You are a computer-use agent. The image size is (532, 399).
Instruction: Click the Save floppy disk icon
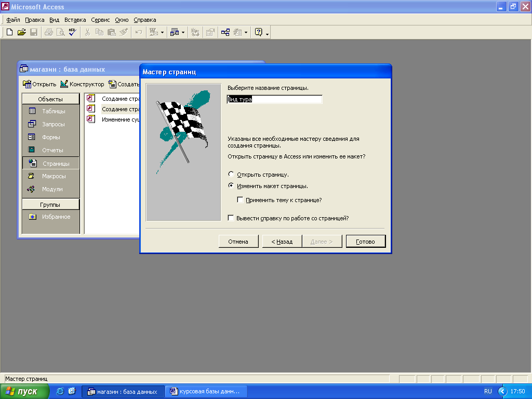pos(34,32)
